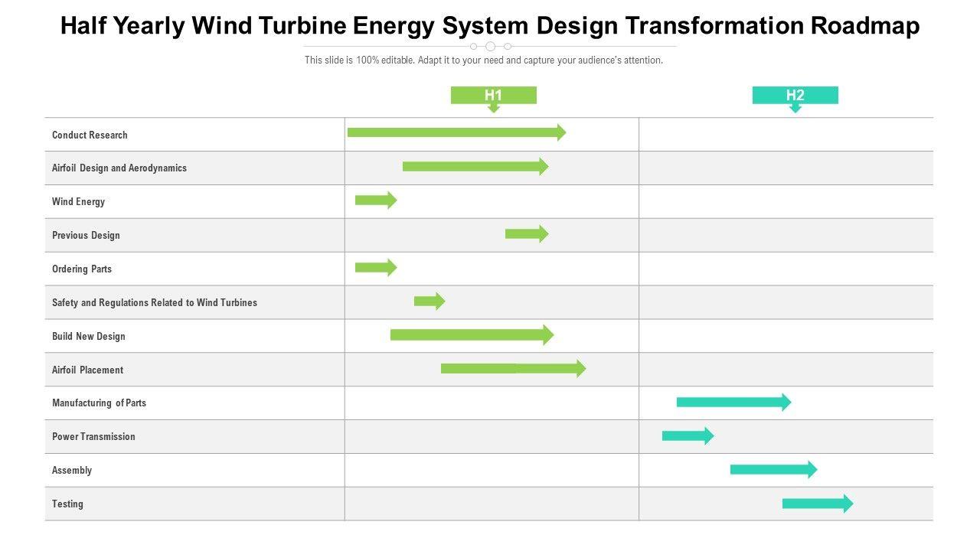Screen dimensions: 980x551
Task: Click the 'Safety and Regulations Related to Wind Turbines' label
Action: point(155,303)
